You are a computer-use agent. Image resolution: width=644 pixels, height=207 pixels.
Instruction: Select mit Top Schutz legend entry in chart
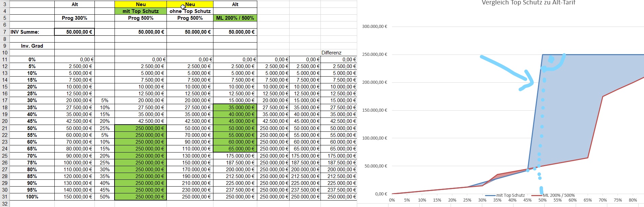505,195
